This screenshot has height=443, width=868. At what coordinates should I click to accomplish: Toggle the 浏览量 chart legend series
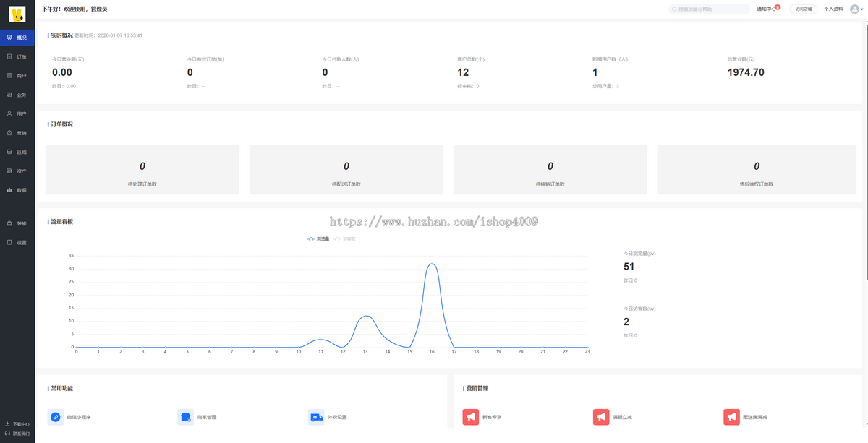click(x=318, y=238)
